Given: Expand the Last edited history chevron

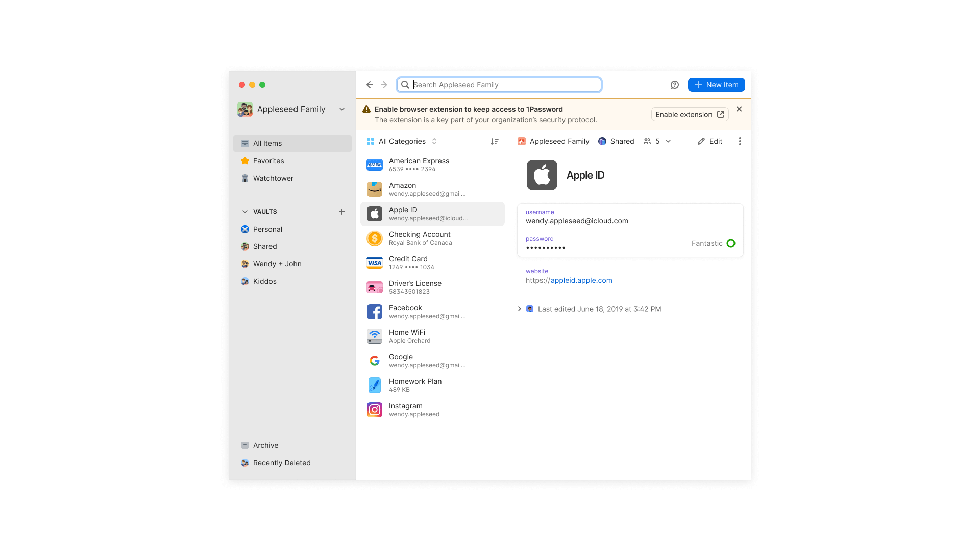Looking at the screenshot, I should point(520,309).
